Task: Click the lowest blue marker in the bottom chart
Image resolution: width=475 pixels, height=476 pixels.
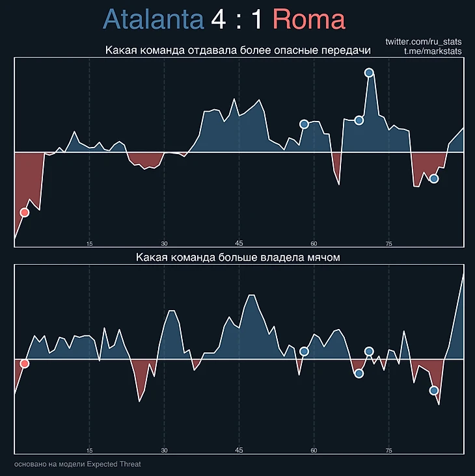Action: 434,391
